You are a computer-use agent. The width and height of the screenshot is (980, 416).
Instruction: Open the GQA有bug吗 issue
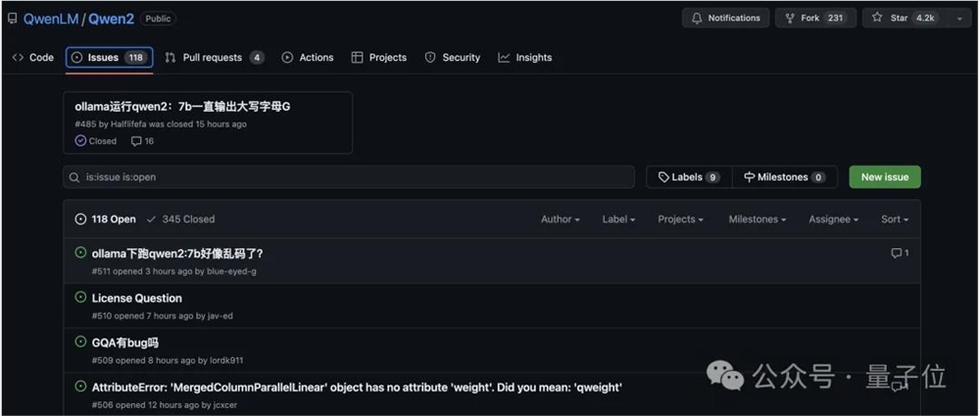coord(125,342)
